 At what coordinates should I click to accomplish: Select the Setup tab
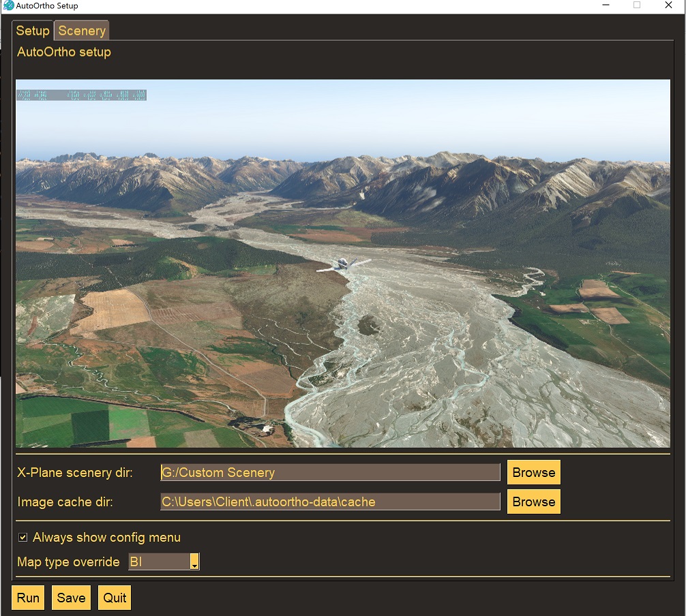point(33,31)
